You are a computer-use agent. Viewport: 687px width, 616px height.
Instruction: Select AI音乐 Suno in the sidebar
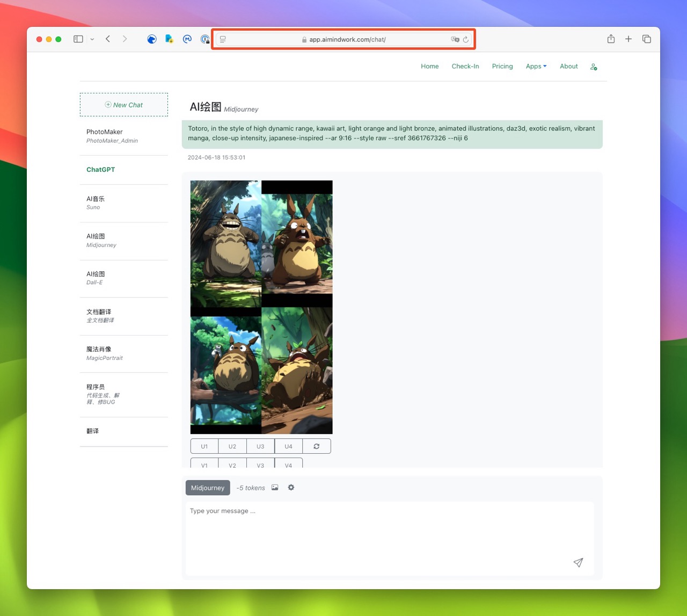124,203
